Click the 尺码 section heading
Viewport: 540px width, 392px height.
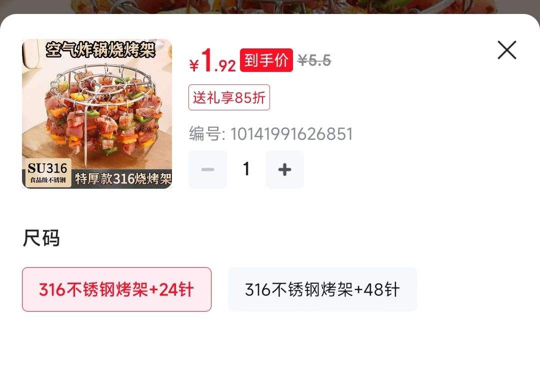[x=41, y=238]
